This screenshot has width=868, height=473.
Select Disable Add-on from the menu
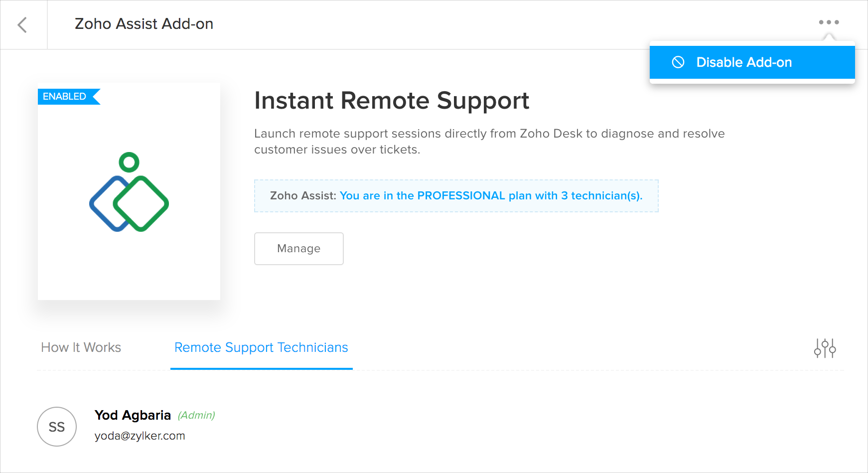click(x=743, y=62)
